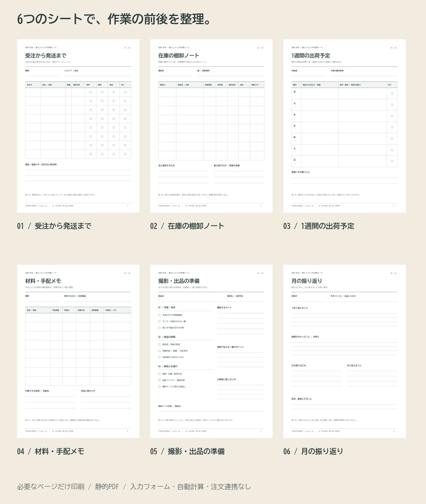The width and height of the screenshot is (426, 504).
Task: Open the 月の振り返り sheet preview
Action: (x=344, y=351)
